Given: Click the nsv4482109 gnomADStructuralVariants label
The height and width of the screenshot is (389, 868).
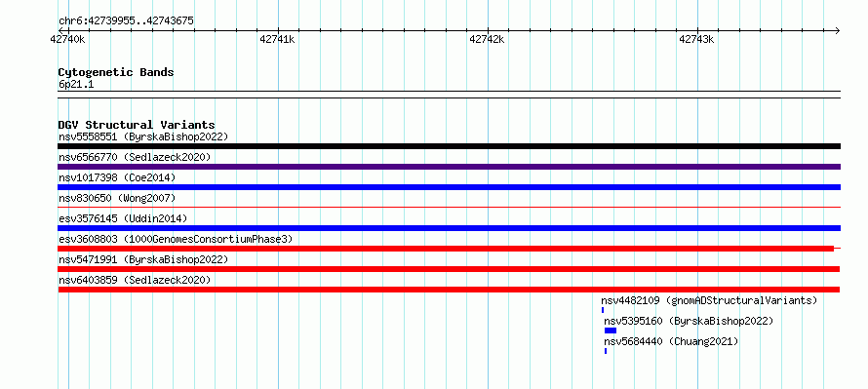Looking at the screenshot, I should click(x=709, y=300).
